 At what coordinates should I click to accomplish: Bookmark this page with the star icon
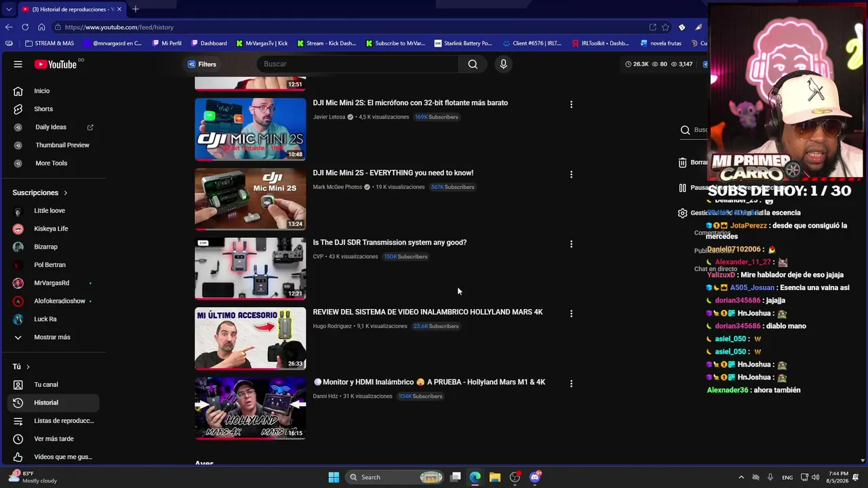tap(666, 27)
